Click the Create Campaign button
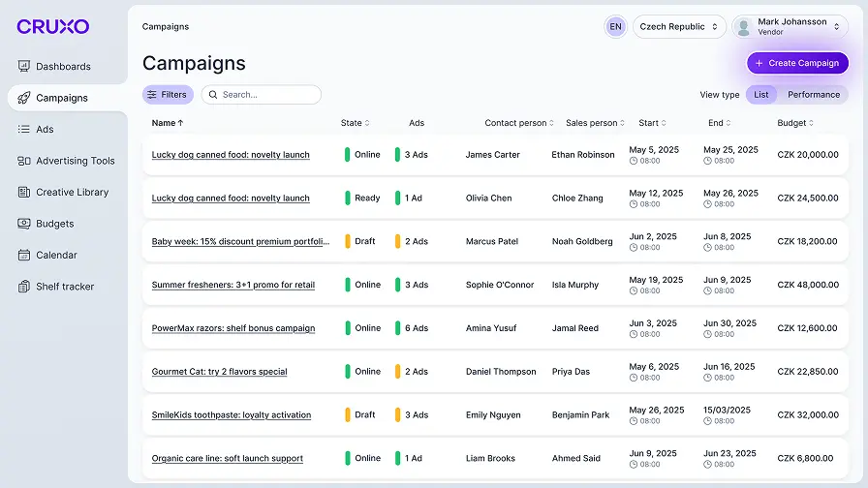868x488 pixels. click(797, 63)
